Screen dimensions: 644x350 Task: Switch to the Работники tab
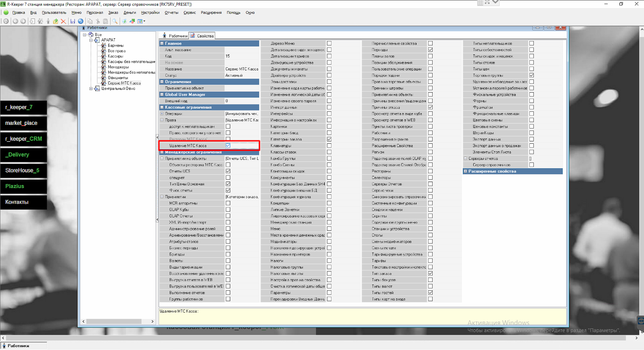(x=175, y=36)
